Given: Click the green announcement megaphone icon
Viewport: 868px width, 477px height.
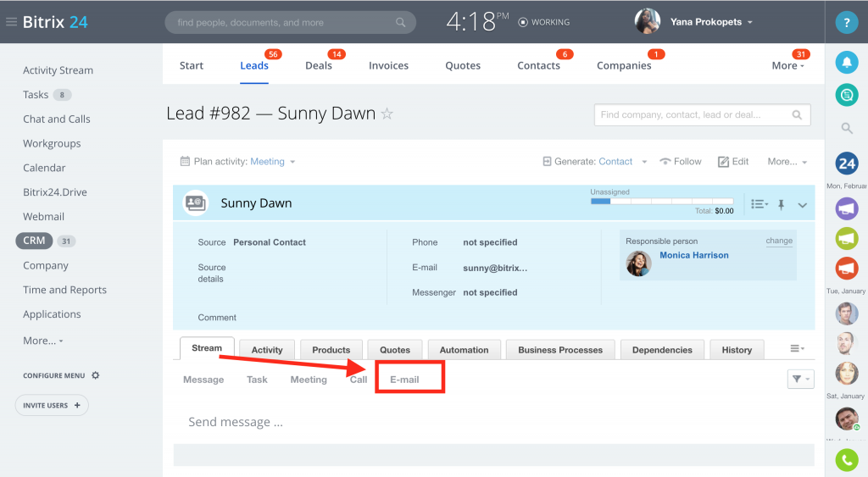Looking at the screenshot, I should (x=847, y=239).
